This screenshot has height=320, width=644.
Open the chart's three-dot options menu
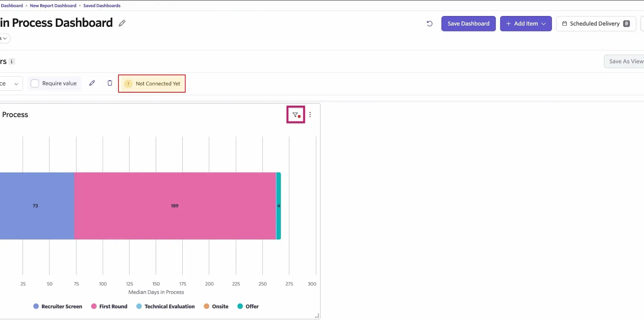[x=310, y=115]
